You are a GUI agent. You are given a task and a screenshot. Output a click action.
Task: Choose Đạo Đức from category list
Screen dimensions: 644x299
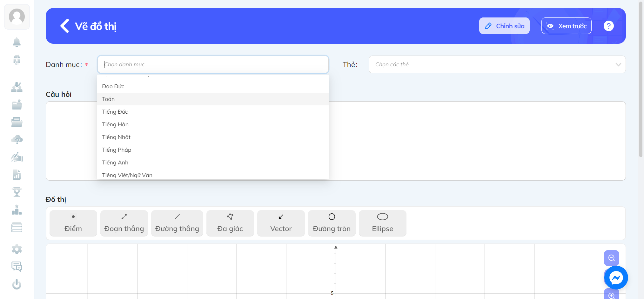213,86
